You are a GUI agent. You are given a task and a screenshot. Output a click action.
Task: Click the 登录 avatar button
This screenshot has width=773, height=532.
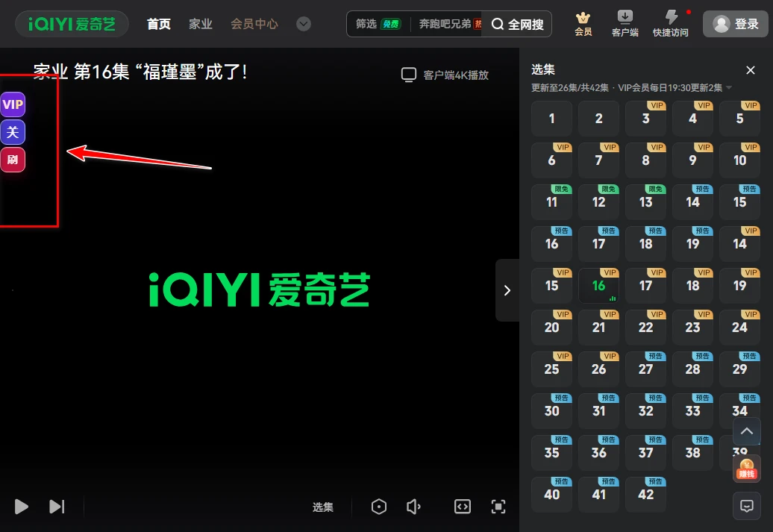coord(736,24)
